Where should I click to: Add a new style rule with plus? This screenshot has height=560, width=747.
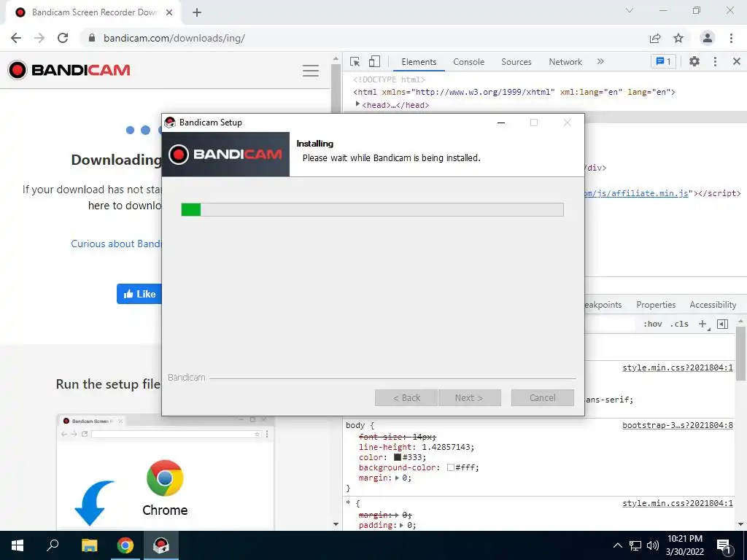(703, 324)
